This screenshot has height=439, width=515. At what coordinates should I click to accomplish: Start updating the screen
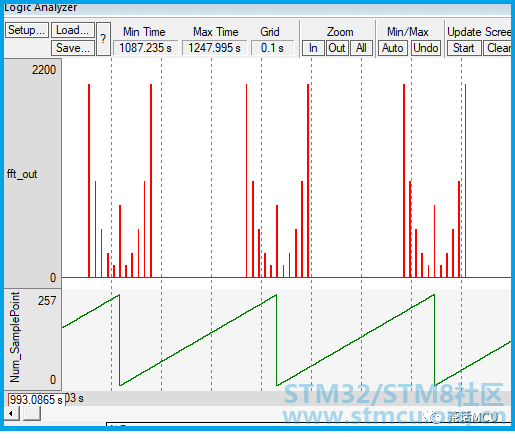coord(464,48)
